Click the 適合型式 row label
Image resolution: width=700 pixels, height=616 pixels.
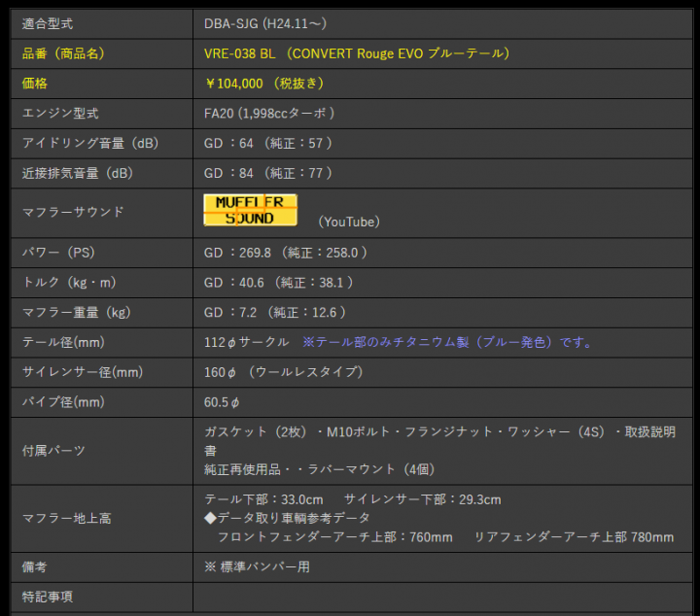pos(48,23)
